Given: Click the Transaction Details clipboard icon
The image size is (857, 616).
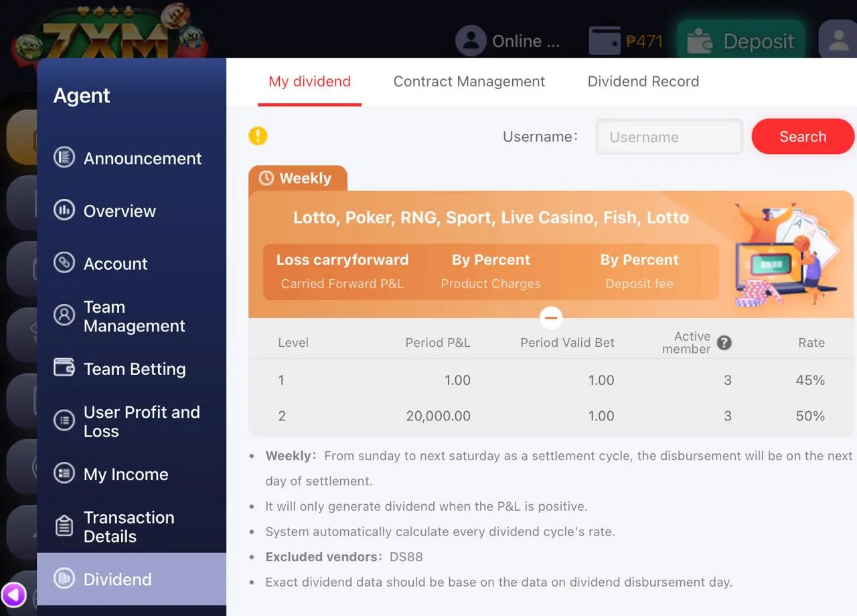Looking at the screenshot, I should [x=64, y=526].
